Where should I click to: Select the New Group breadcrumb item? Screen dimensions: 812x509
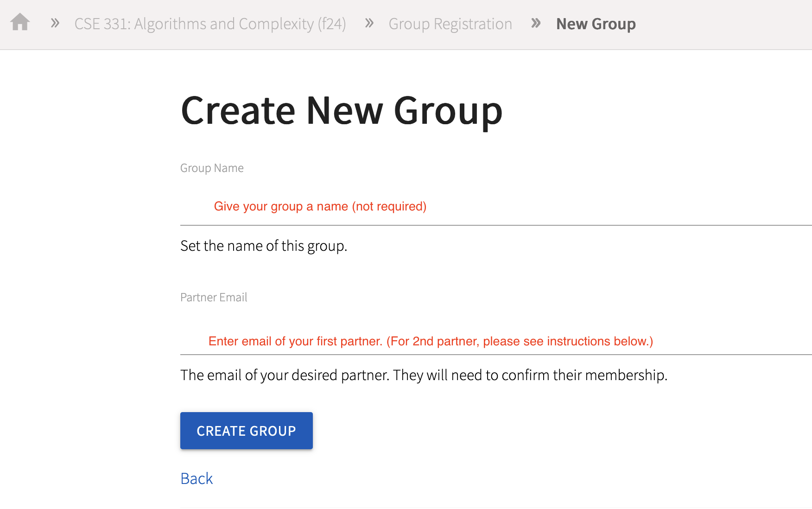596,24
